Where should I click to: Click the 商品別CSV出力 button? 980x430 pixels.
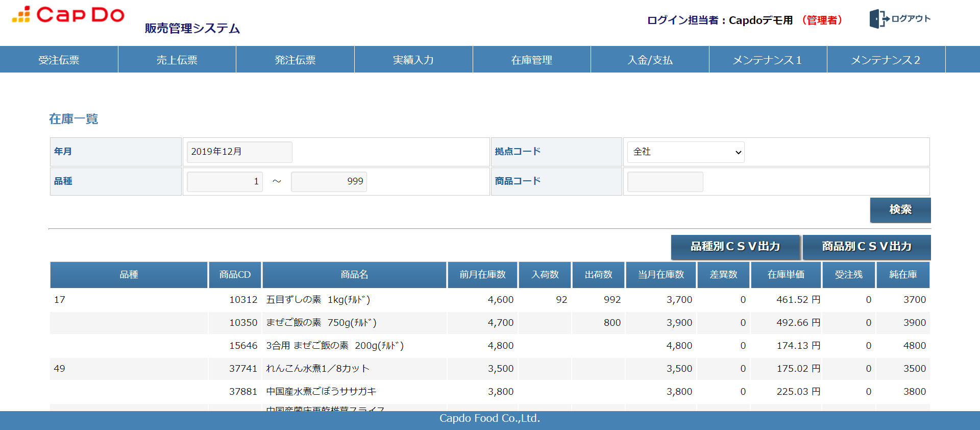coord(866,247)
